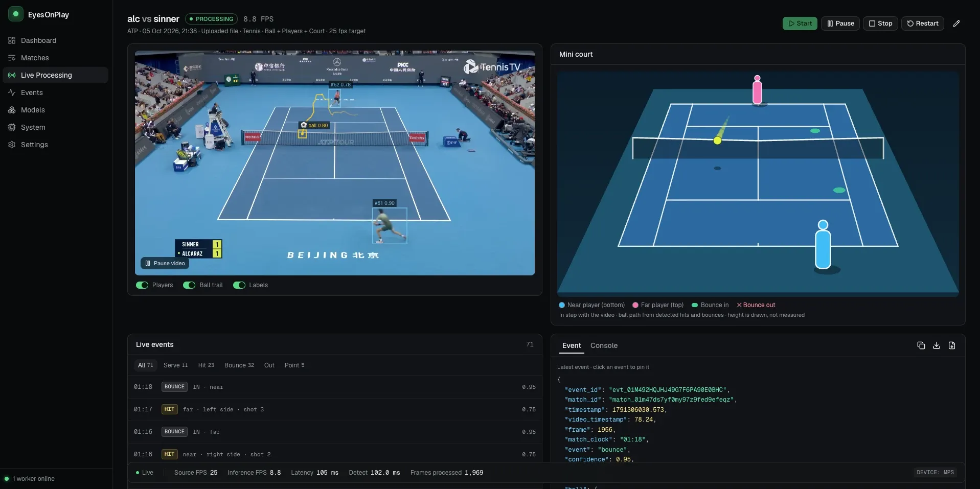980x489 pixels.
Task: Click the ball 0.80 label in video
Action: tap(314, 125)
